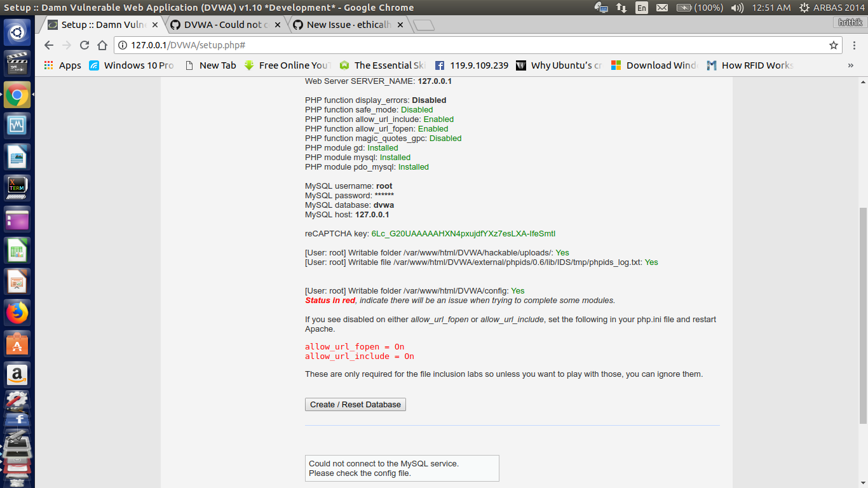Viewport: 868px width, 488px height.
Task: Click the page's vertical scrollbar thumb
Action: tap(863, 315)
